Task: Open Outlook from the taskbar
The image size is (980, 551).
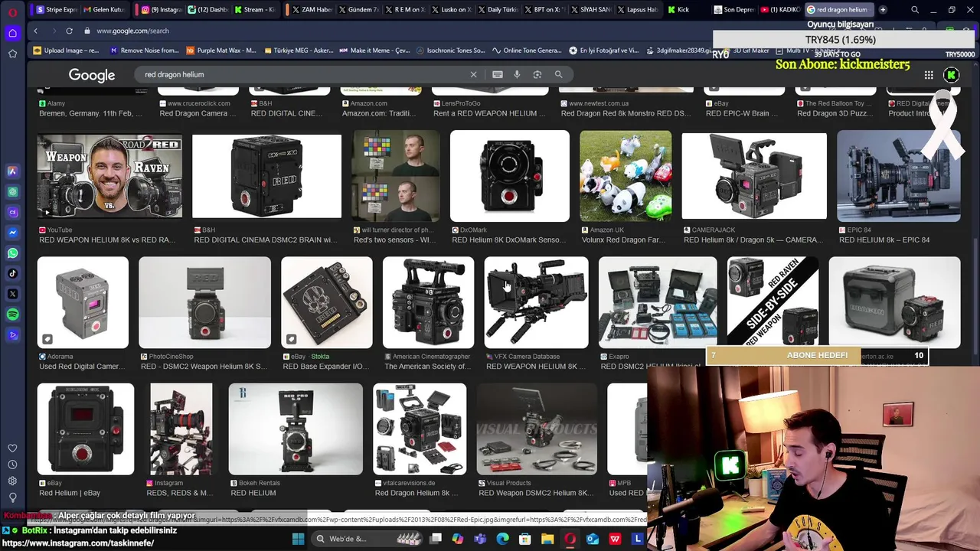Action: point(593,539)
